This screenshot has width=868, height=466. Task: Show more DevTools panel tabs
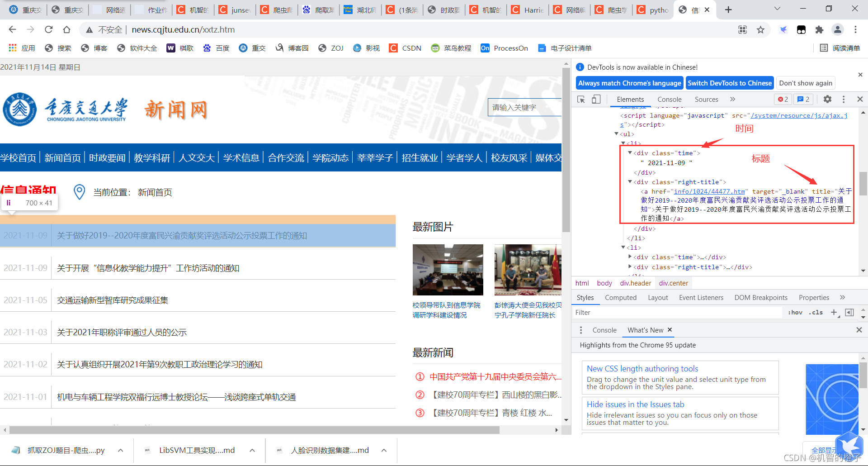(x=732, y=99)
